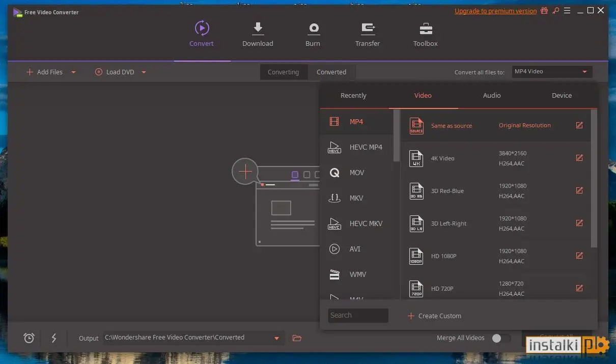
Task: Switch to the Video tab
Action: click(423, 96)
